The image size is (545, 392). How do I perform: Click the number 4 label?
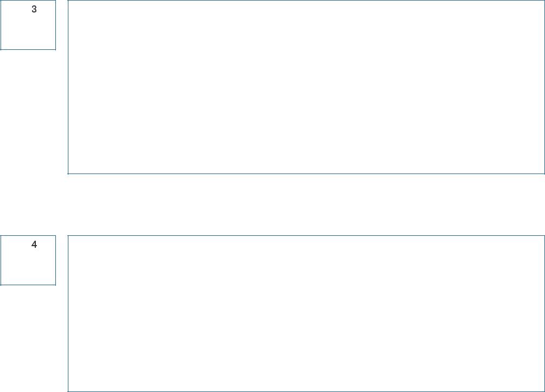tap(34, 245)
